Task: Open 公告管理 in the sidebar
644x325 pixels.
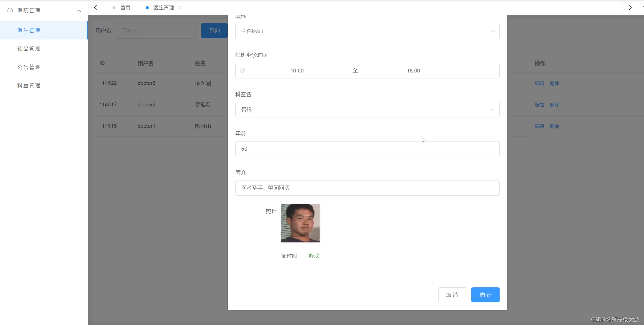Action: (29, 67)
